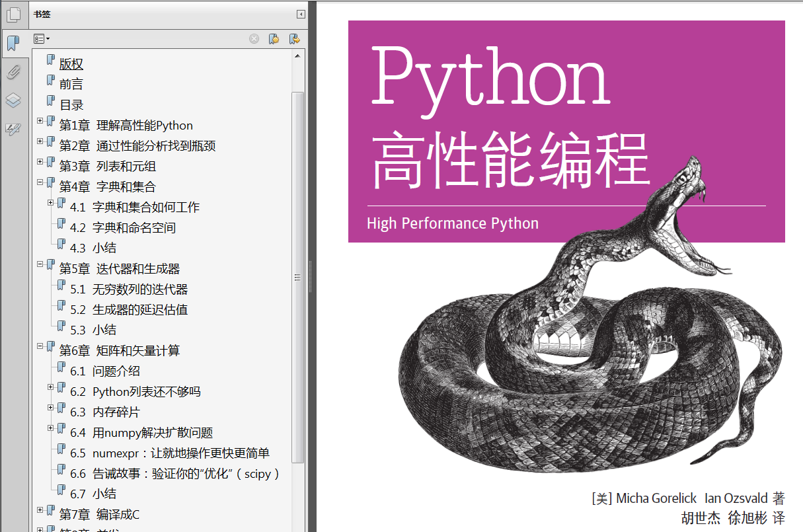Click the bookmark list scrollbar thumb

(x=298, y=278)
